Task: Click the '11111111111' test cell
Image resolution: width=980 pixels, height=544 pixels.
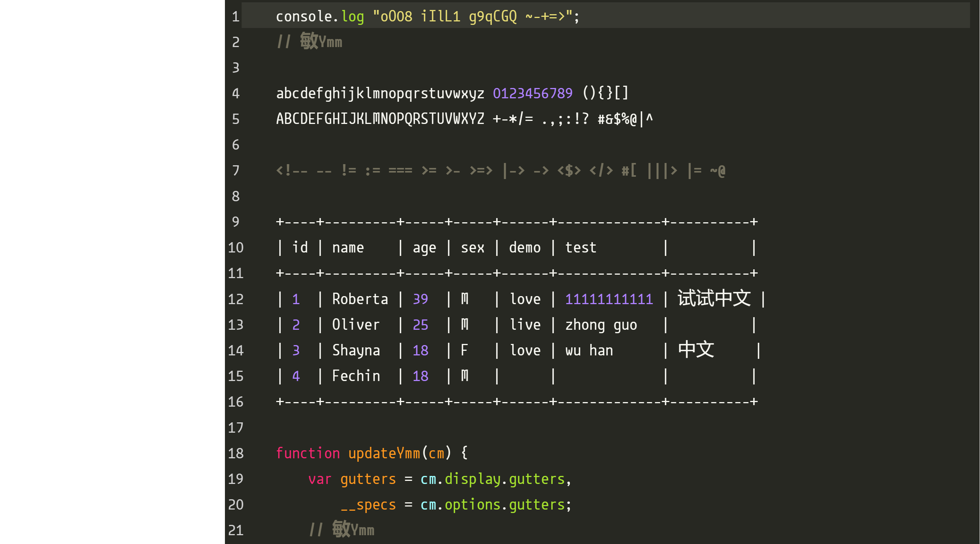Action: [609, 299]
